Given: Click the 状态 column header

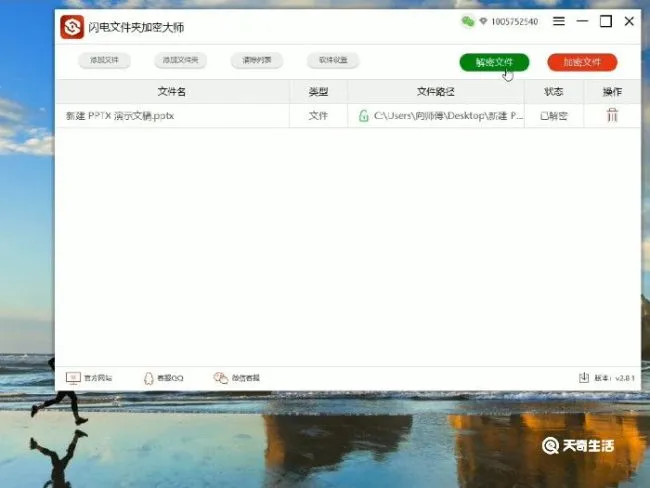Looking at the screenshot, I should tap(554, 92).
